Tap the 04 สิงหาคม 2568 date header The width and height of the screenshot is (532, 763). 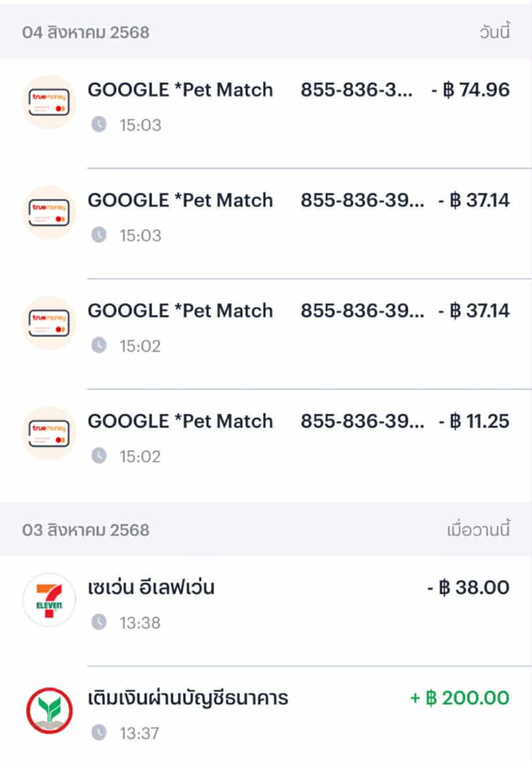(x=86, y=32)
